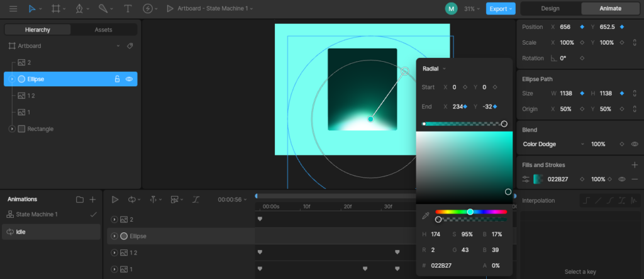
Task: Open the Artboard - State Machine 1 dropdown
Action: tap(215, 9)
